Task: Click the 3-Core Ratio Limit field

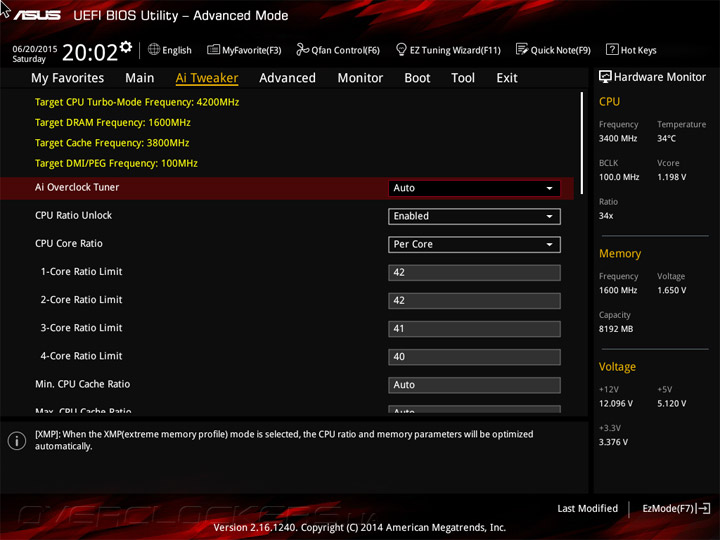Action: click(474, 329)
